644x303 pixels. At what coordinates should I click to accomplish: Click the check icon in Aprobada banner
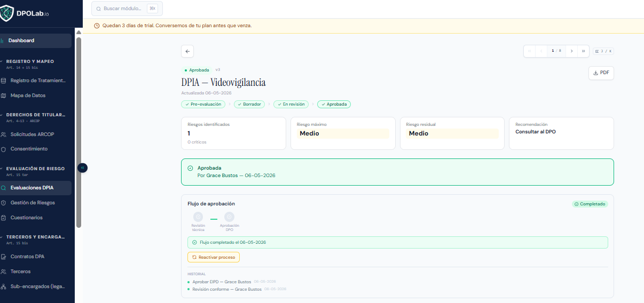pos(191,168)
